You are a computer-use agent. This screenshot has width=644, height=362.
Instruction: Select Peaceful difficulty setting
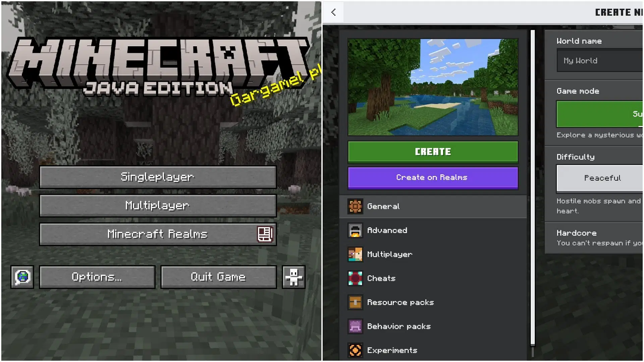(x=602, y=178)
